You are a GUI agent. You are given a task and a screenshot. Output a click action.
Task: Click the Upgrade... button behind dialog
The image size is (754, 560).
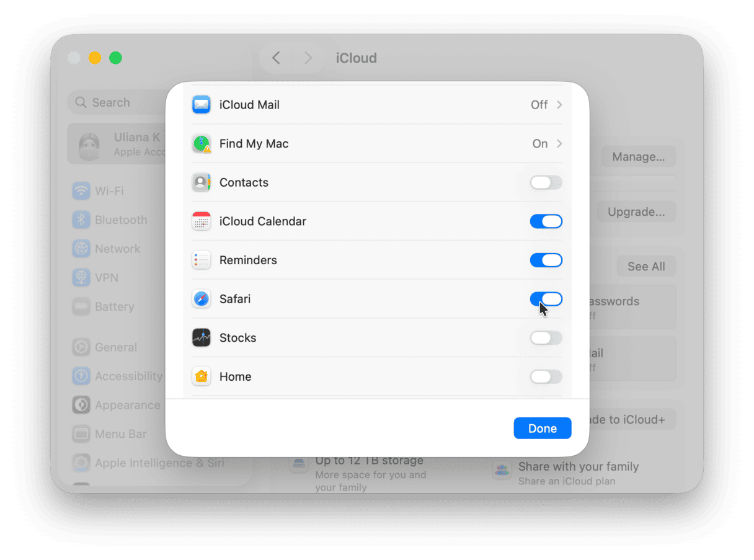click(x=636, y=212)
